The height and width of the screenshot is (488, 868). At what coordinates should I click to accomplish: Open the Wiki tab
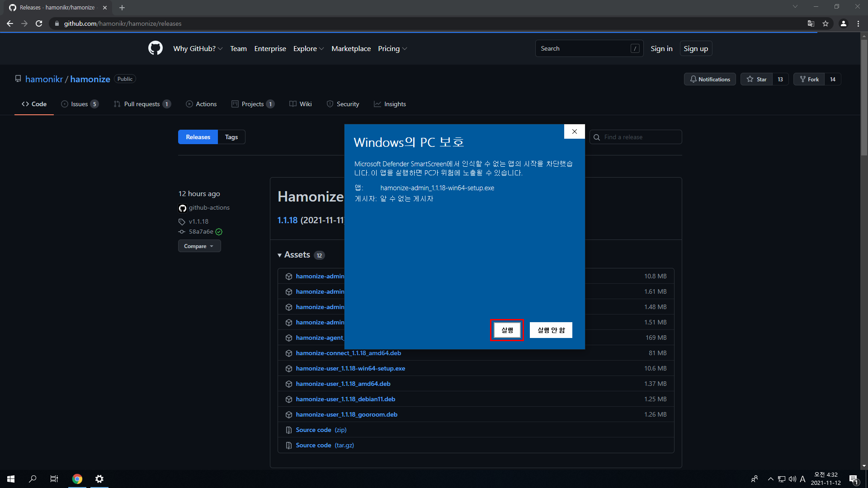pyautogui.click(x=301, y=104)
